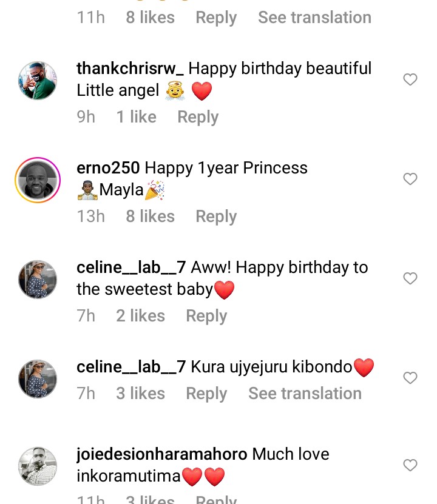
Task: Heart joiedesionharamahoro's Much love comment
Action: (410, 465)
